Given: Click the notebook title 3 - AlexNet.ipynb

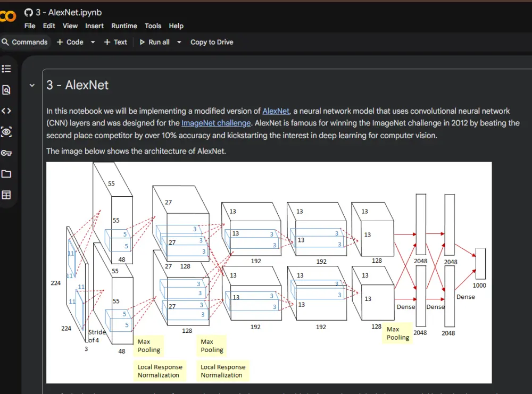Looking at the screenshot, I should coord(69,13).
